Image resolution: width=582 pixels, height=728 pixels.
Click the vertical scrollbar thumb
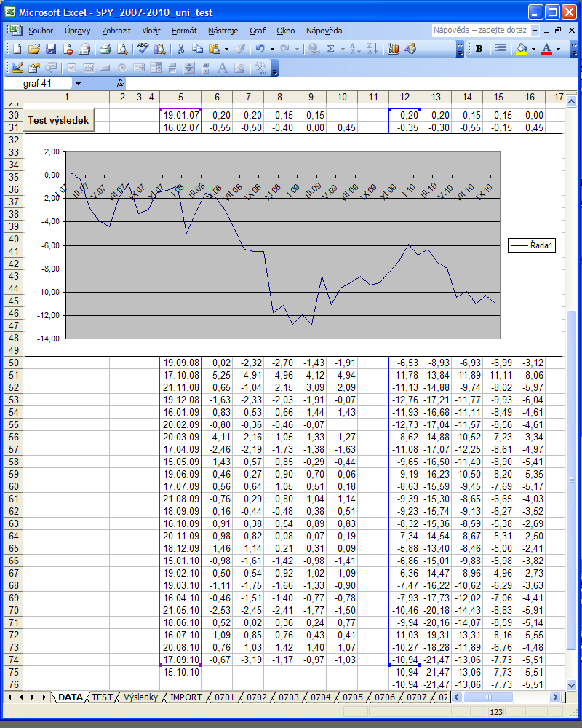pyautogui.click(x=572, y=480)
